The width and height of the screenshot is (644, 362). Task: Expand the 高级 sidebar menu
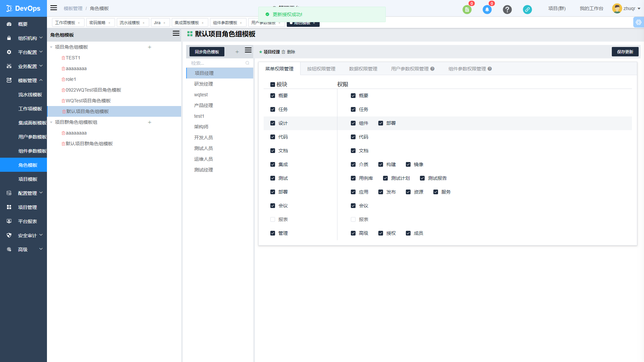[x=23, y=250]
